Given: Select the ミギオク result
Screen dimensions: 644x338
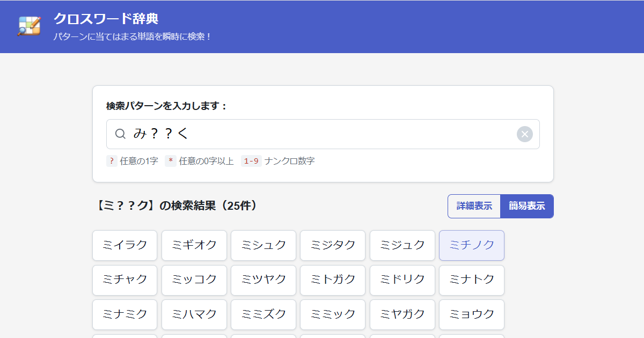Looking at the screenshot, I should (194, 245).
